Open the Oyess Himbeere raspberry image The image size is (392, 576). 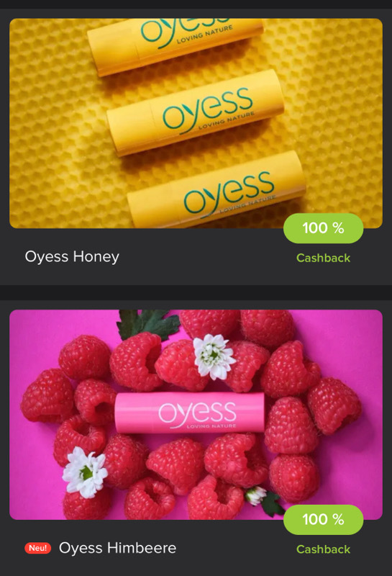(x=196, y=415)
